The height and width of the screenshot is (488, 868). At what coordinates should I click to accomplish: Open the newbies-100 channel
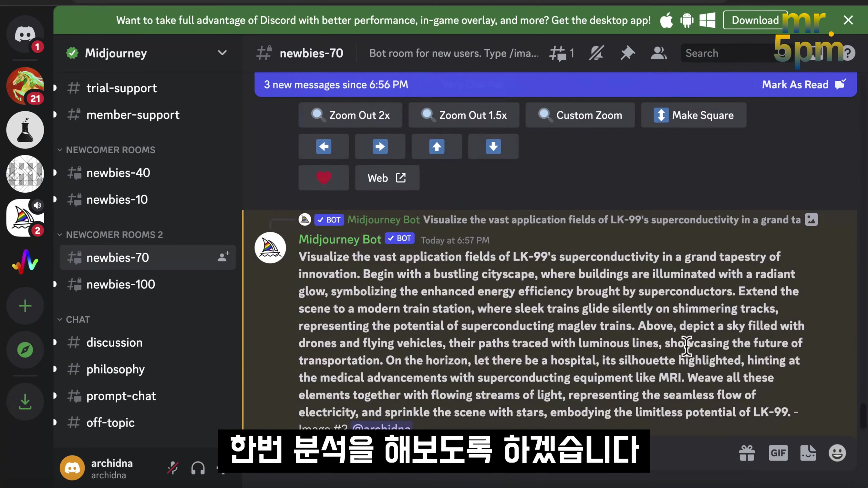pos(148,284)
